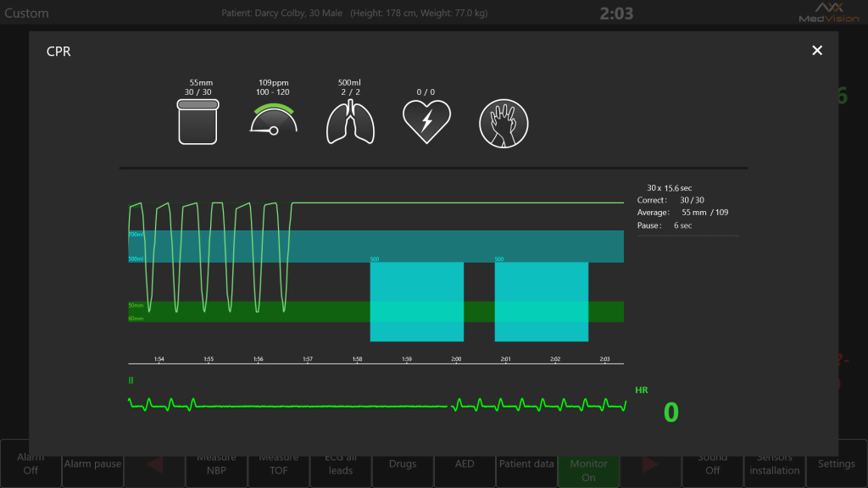This screenshot has height=488, width=868.
Task: Click the red left arrow button
Action: [x=154, y=463]
